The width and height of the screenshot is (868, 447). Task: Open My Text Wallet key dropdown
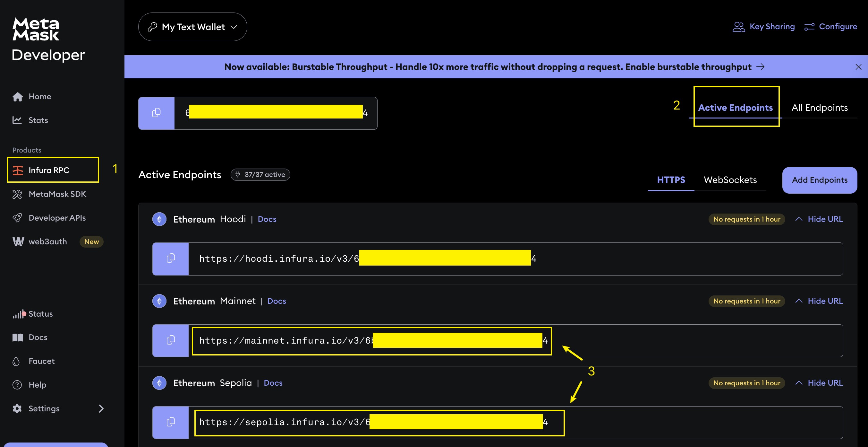192,27
